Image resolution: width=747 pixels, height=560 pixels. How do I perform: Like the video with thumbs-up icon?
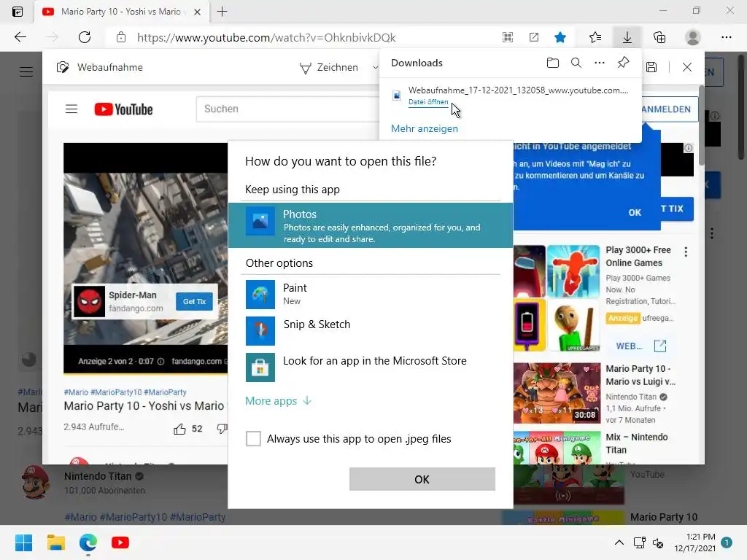tap(179, 429)
